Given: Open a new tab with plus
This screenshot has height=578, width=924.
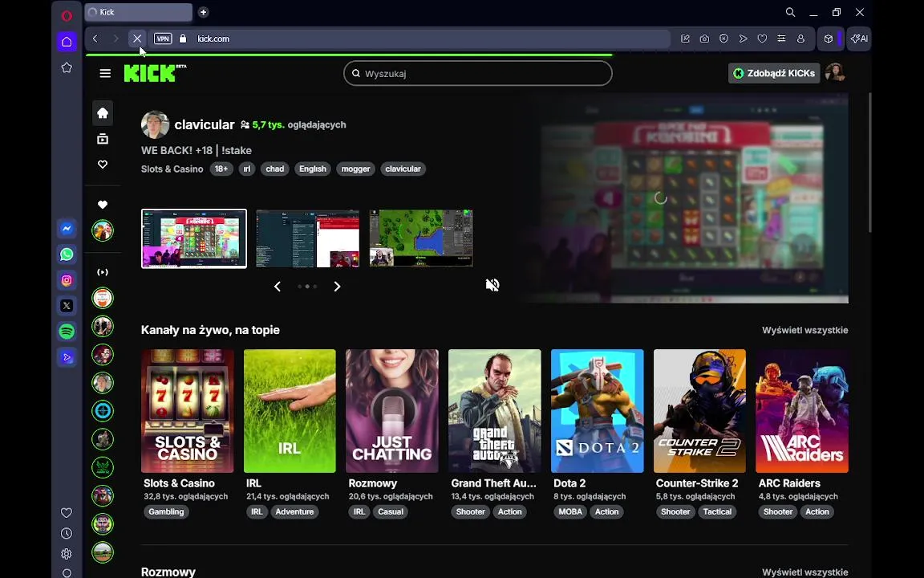Looking at the screenshot, I should pos(203,12).
